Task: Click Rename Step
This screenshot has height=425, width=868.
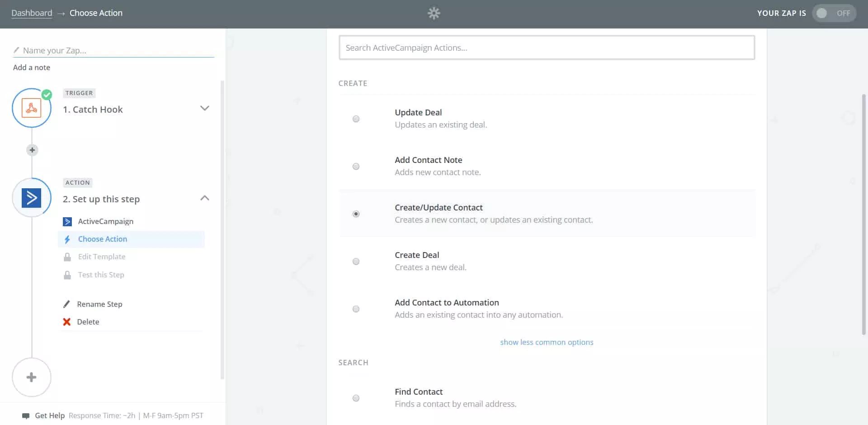Action: point(99,304)
